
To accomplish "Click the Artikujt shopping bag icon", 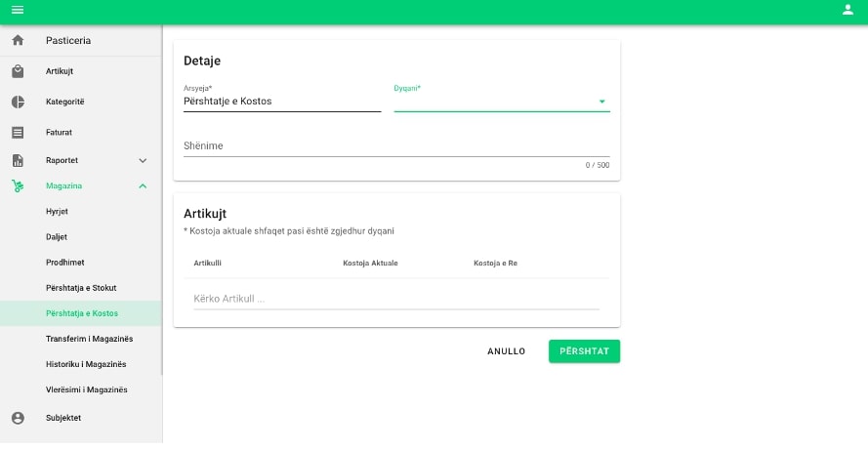I will [x=18, y=72].
